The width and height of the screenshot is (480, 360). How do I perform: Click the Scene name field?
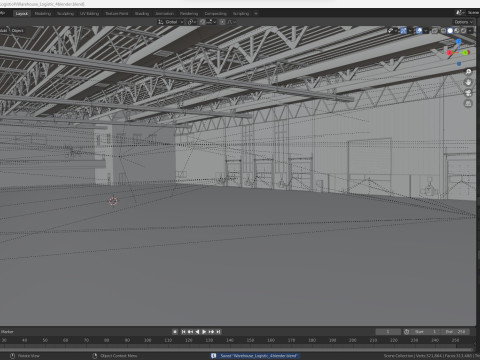coord(473,12)
